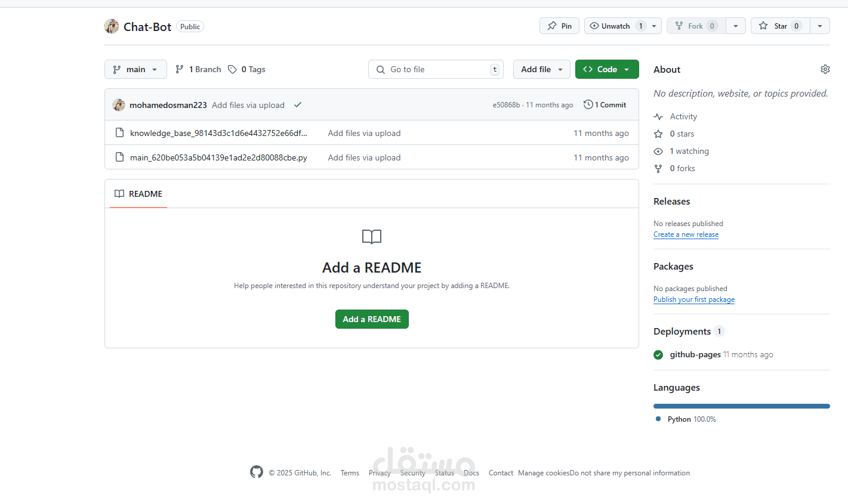Click the pin icon in the Pin button
This screenshot has width=848, height=504.
pyautogui.click(x=552, y=26)
